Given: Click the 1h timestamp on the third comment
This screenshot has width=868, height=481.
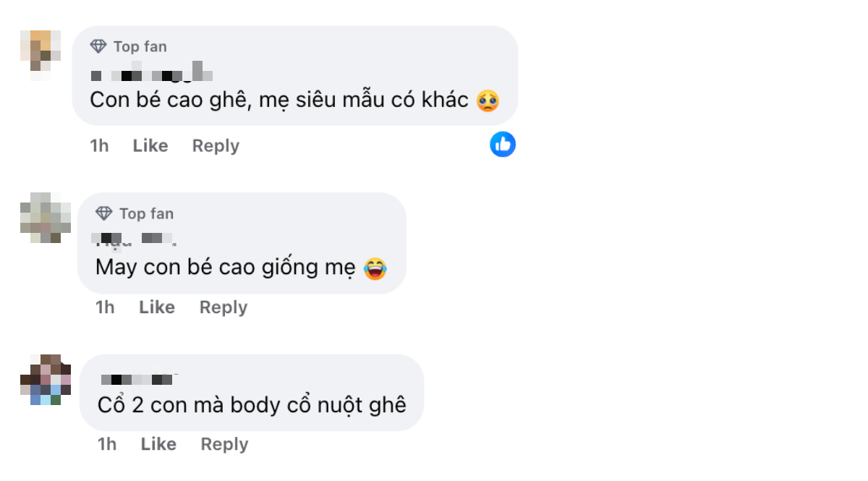Looking at the screenshot, I should coord(106,444).
